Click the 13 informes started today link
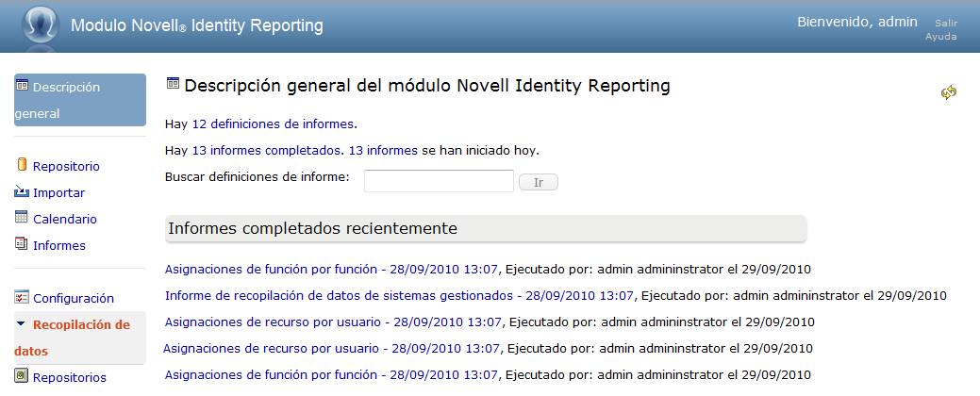980x396 pixels. (383, 151)
